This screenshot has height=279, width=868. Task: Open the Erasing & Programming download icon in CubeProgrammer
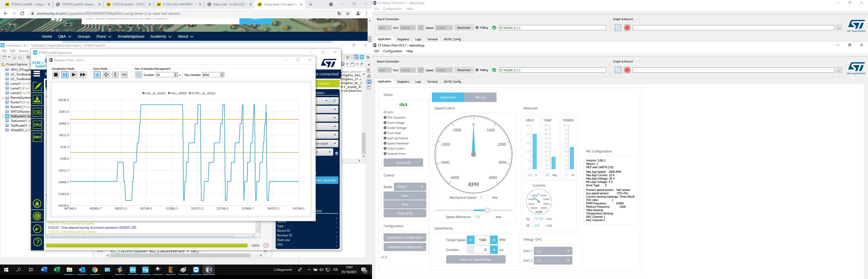pyautogui.click(x=37, y=99)
